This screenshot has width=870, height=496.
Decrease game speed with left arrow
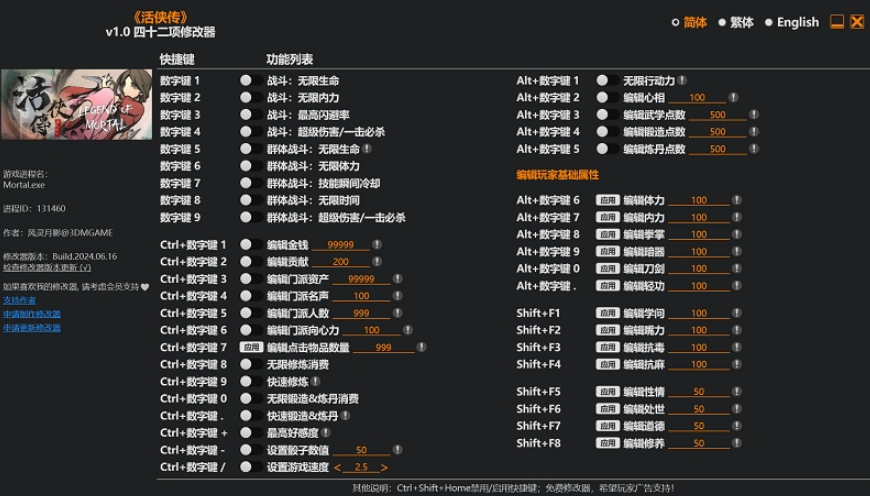click(337, 467)
